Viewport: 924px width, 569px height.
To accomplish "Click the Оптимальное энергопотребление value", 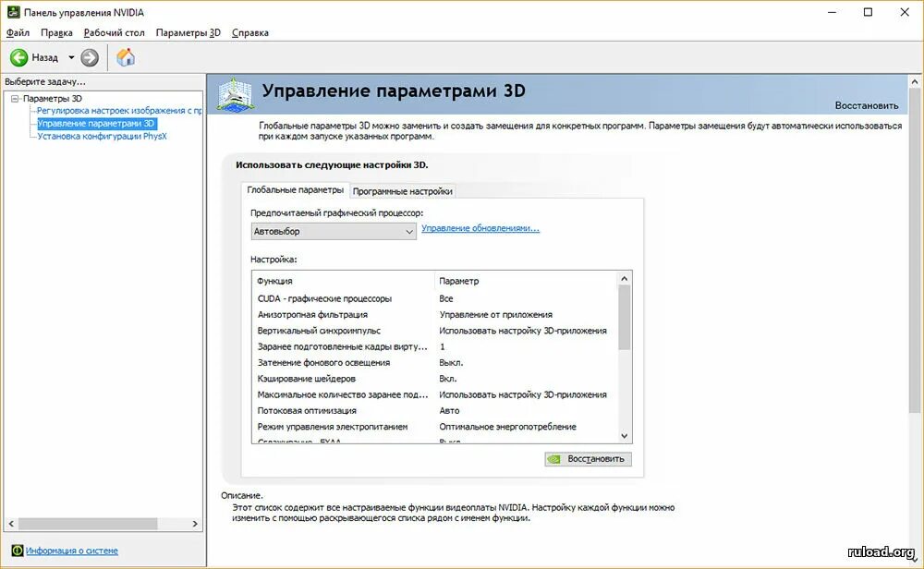I will click(507, 427).
